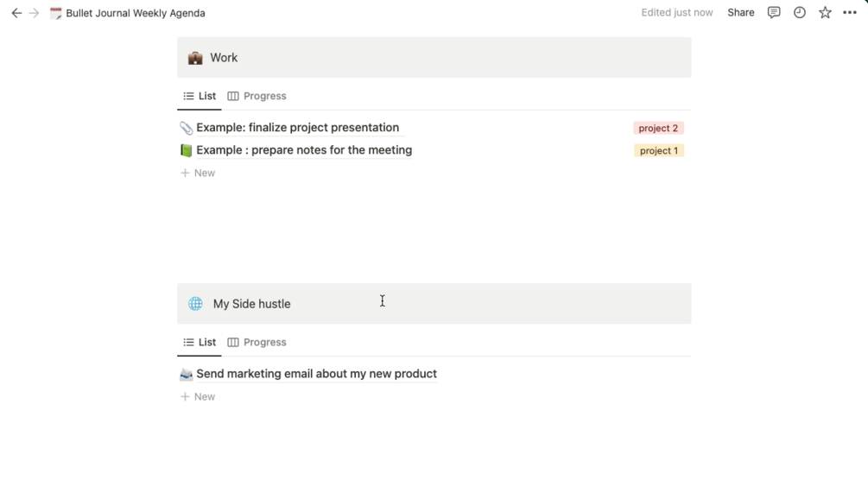The width and height of the screenshot is (868, 499).
Task: Switch to Progress tab under Work
Action: (257, 96)
